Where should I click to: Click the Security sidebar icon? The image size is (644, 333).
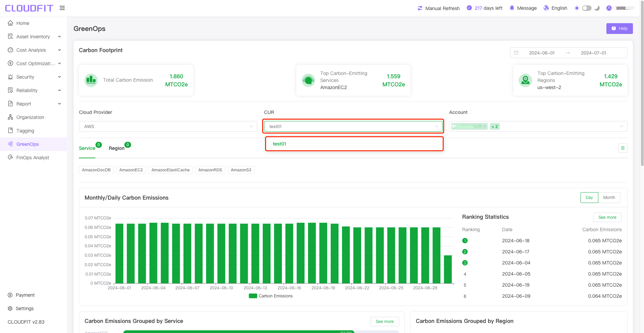pyautogui.click(x=10, y=77)
